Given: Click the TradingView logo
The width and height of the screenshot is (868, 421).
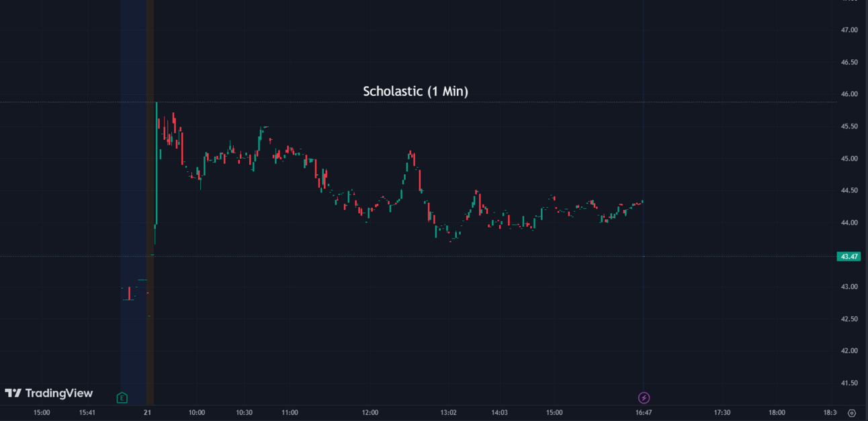Looking at the screenshot, I should [x=49, y=393].
